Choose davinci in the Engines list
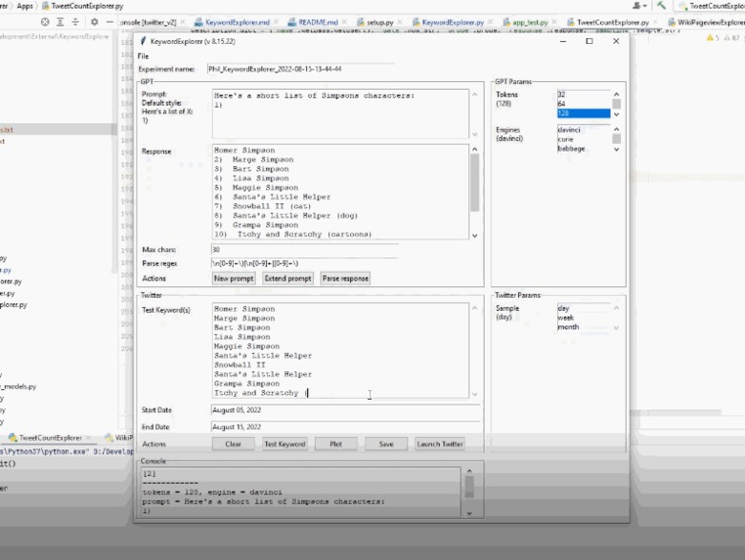The image size is (745, 560). tap(584, 130)
